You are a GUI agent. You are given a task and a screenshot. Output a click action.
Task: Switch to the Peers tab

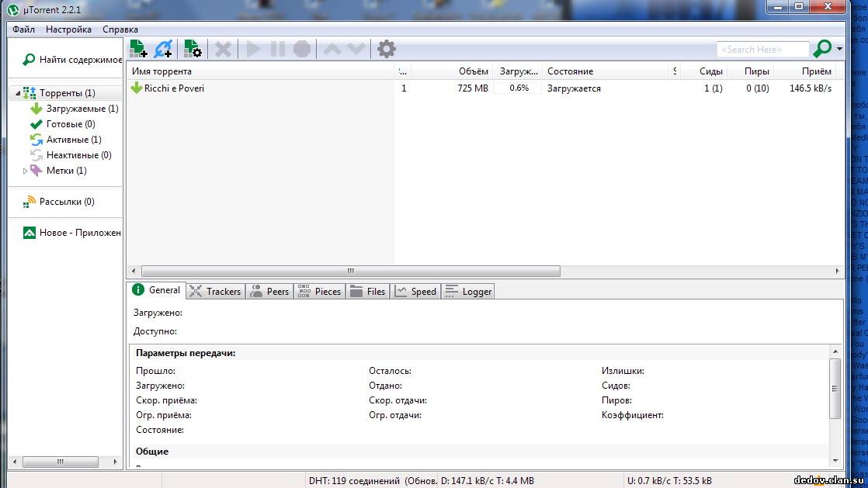pyautogui.click(x=269, y=291)
